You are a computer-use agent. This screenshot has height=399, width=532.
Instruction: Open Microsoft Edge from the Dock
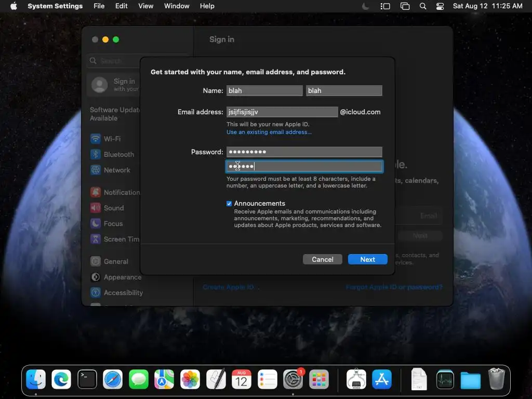pyautogui.click(x=61, y=379)
